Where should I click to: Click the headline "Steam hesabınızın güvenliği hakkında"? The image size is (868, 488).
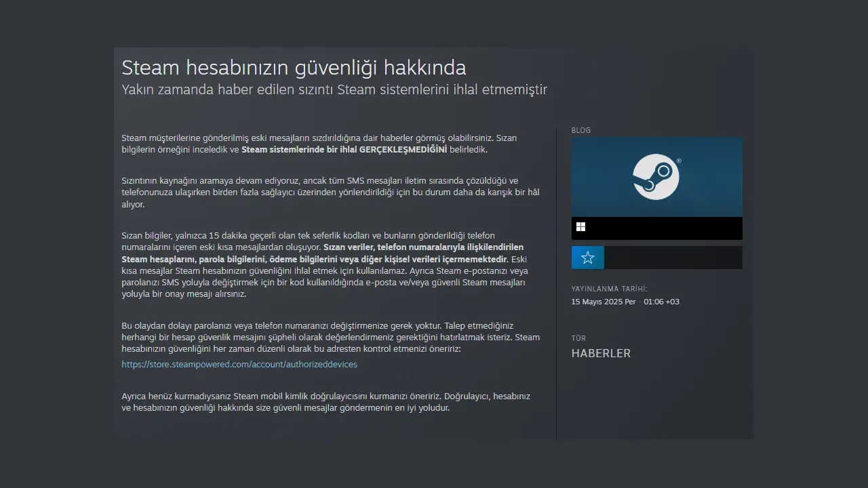[294, 68]
